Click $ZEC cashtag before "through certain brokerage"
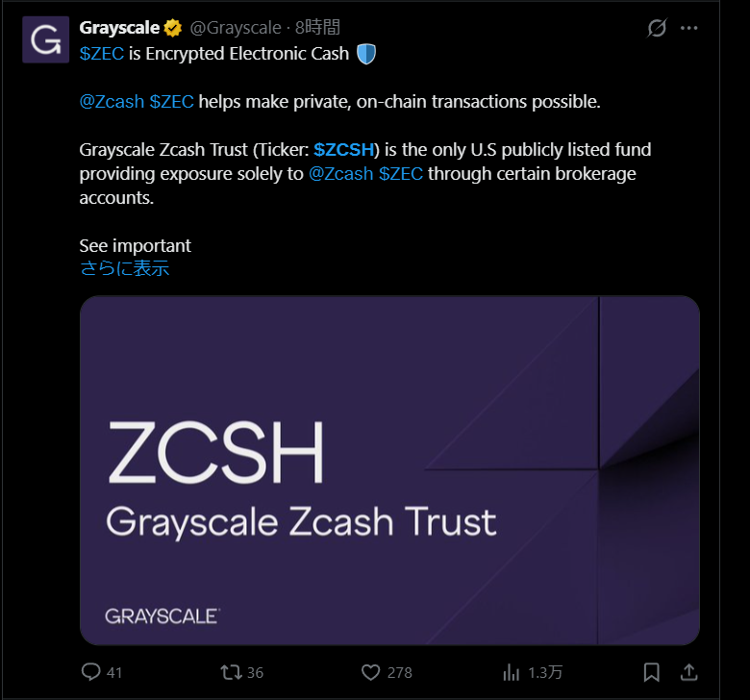The height and width of the screenshot is (700, 750). coord(401,174)
